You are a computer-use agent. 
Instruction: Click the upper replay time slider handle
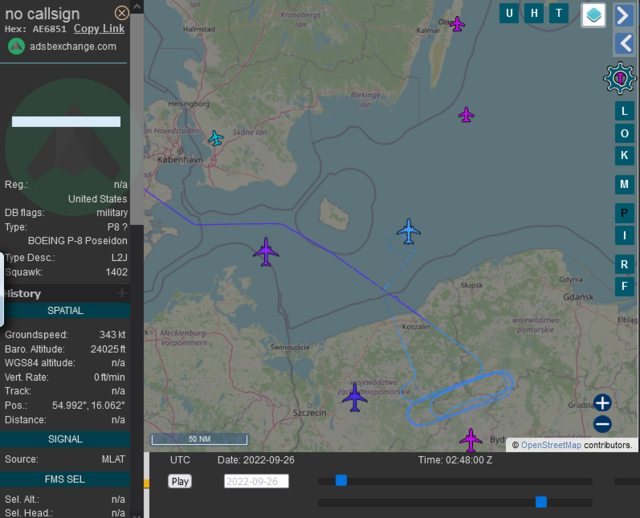pos(341,481)
